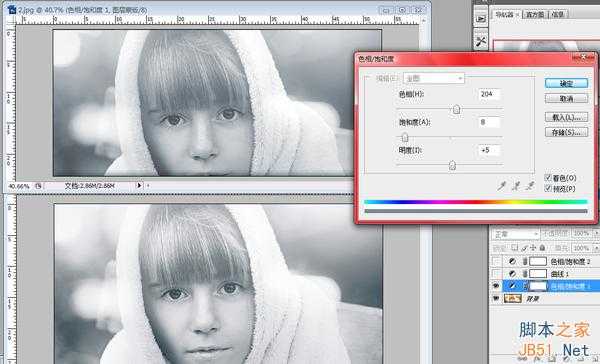Hide the 背景 background layer eye
The height and width of the screenshot is (364, 600).
point(496,298)
